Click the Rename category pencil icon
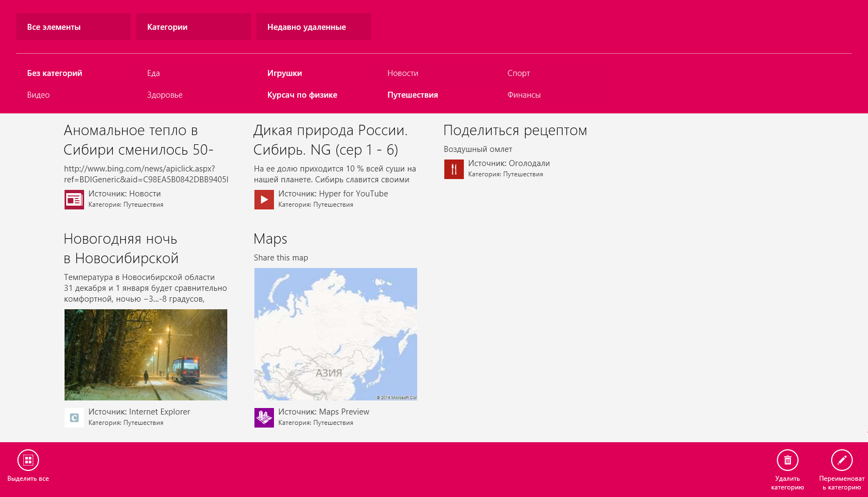 (x=842, y=460)
